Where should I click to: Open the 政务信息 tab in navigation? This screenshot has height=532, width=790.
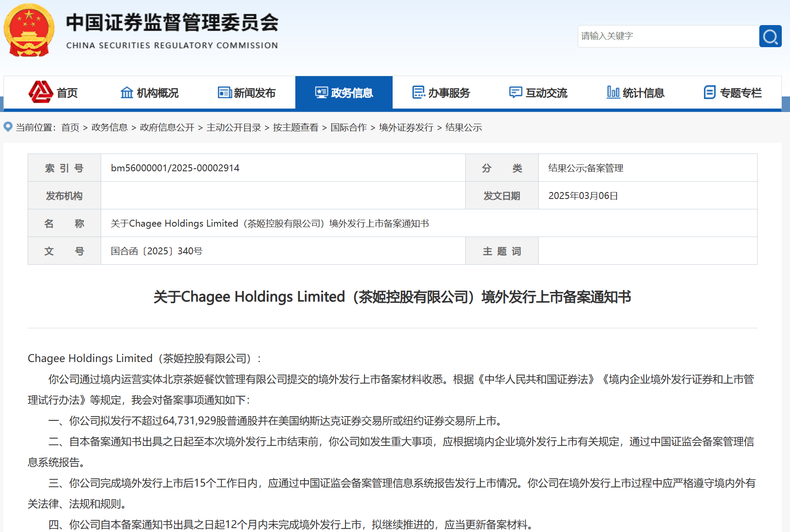click(352, 93)
